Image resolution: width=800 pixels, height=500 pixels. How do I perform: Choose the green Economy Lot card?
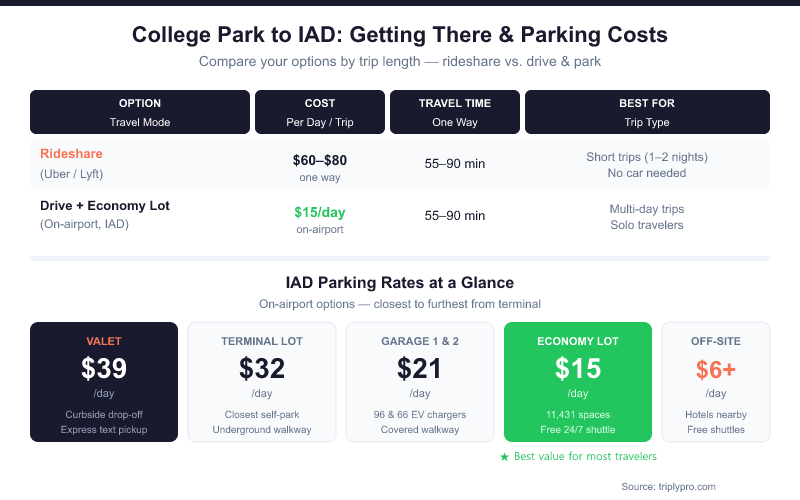click(578, 381)
